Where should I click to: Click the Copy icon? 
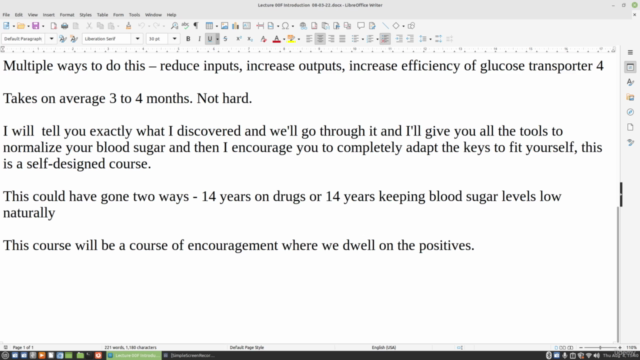click(x=100, y=26)
